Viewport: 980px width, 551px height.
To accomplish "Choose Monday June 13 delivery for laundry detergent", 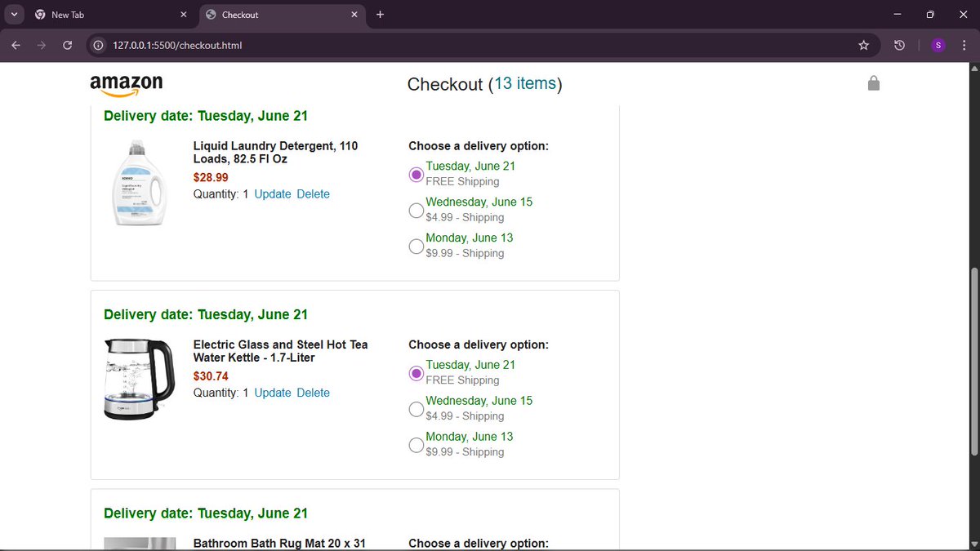I will click(416, 247).
